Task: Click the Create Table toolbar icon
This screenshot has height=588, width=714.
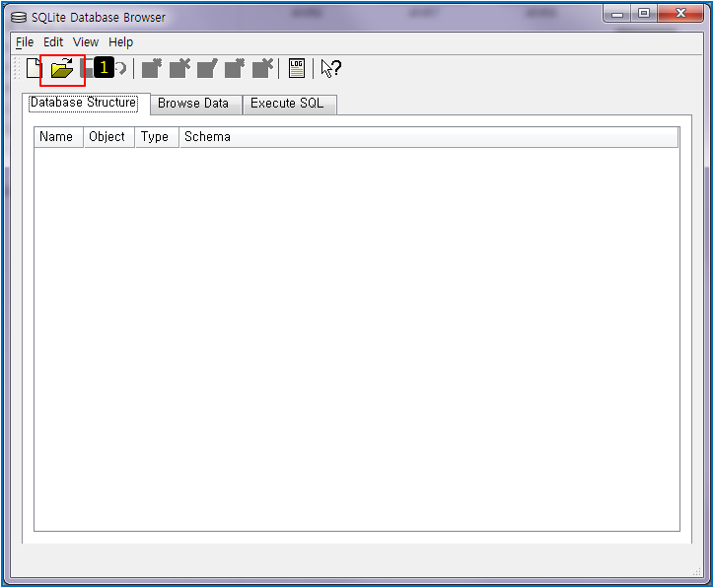Action: (152, 68)
